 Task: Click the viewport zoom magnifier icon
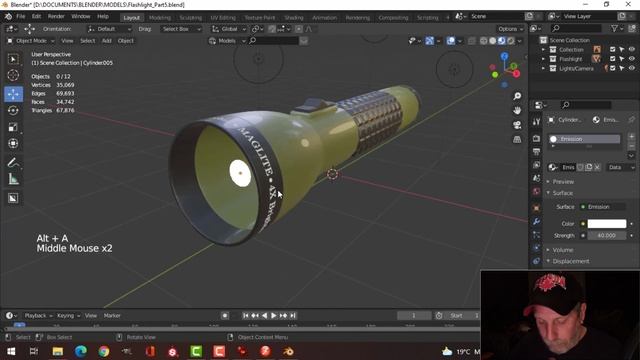coord(517,96)
